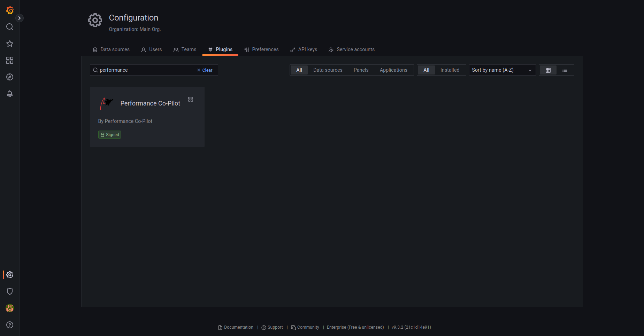Open the Community footer link
The image size is (644, 336).
305,327
